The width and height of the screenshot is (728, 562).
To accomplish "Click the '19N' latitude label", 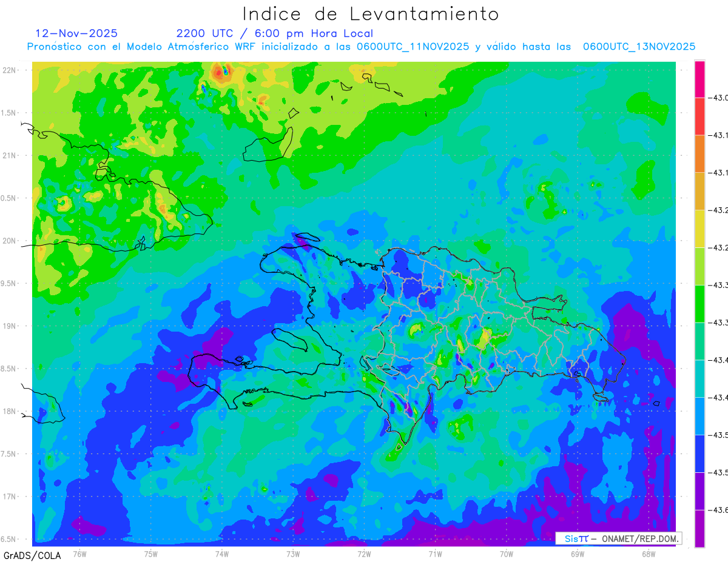I will point(10,326).
